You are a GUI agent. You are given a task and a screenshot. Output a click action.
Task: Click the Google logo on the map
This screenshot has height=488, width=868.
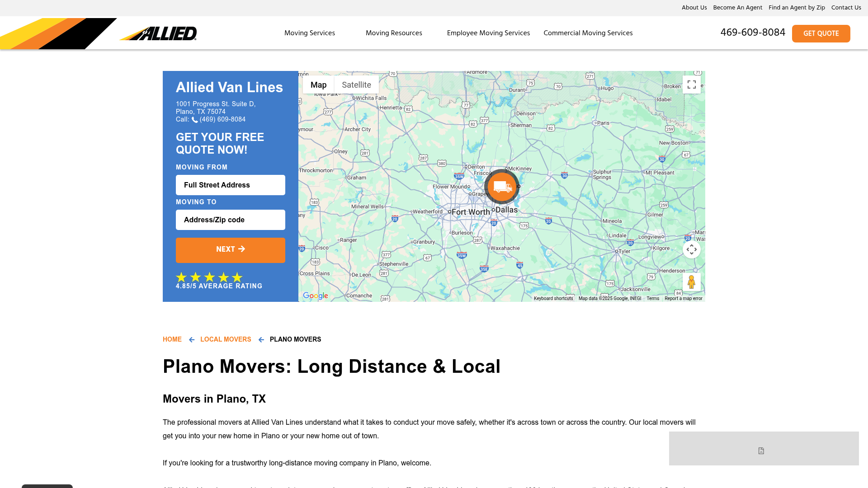pos(315,296)
